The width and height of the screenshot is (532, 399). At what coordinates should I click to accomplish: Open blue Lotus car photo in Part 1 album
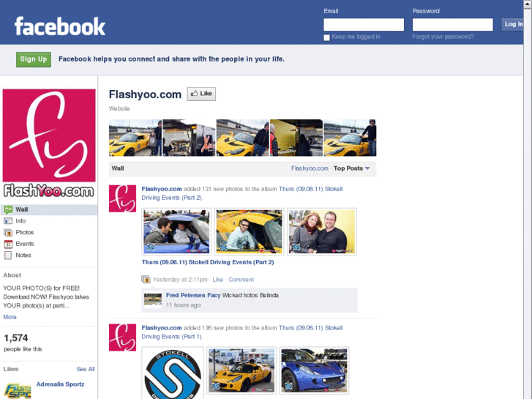[x=314, y=370]
